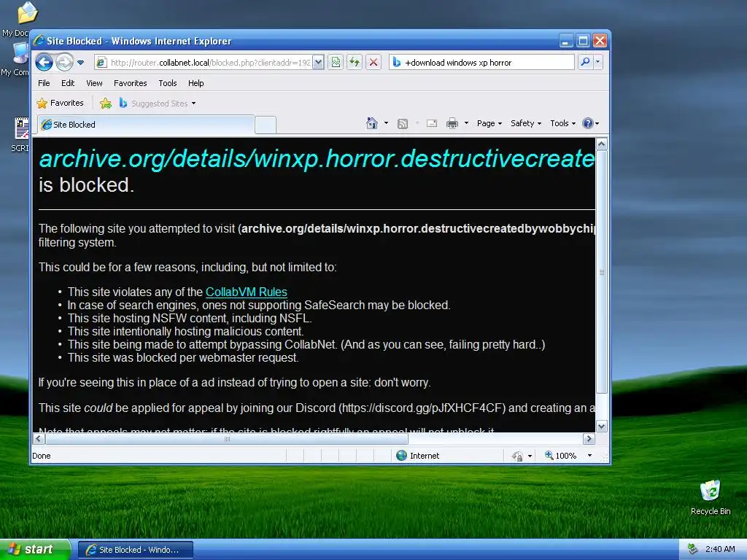
Task: Open the Safety command menu
Action: (526, 123)
